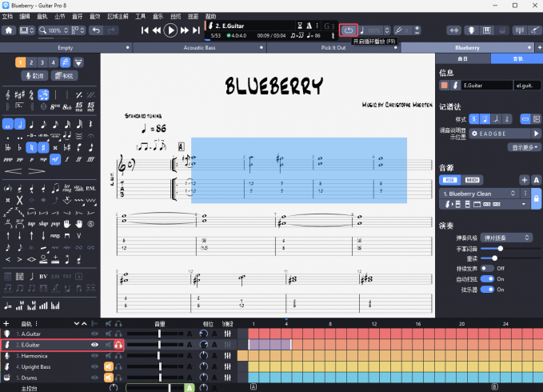Click the 歌词 lyrics button
The width and height of the screenshot is (543, 392).
pyautogui.click(x=34, y=75)
